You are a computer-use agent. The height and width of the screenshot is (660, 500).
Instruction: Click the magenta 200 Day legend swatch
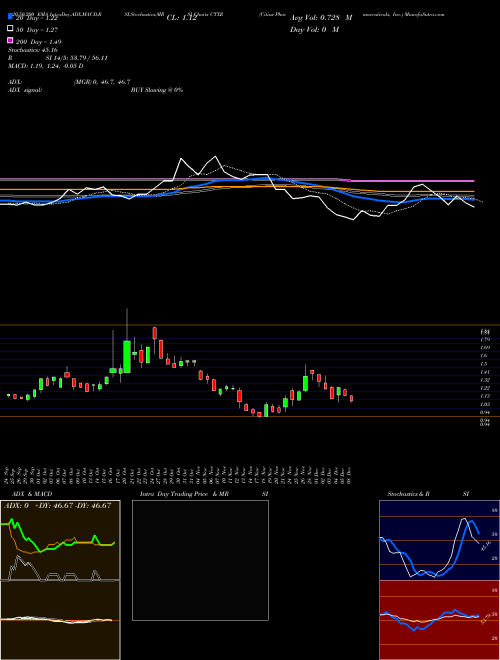pyautogui.click(x=11, y=40)
